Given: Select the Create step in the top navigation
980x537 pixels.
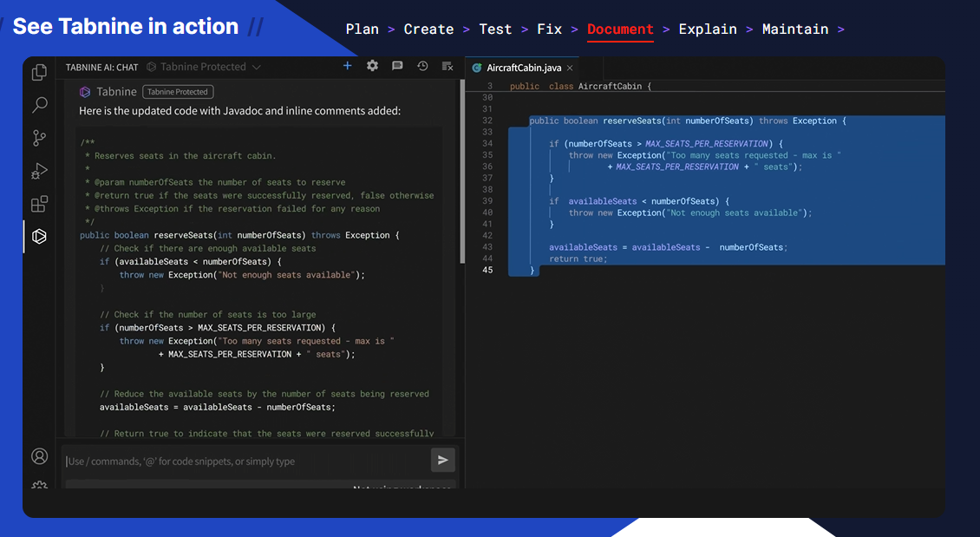Looking at the screenshot, I should [x=428, y=29].
